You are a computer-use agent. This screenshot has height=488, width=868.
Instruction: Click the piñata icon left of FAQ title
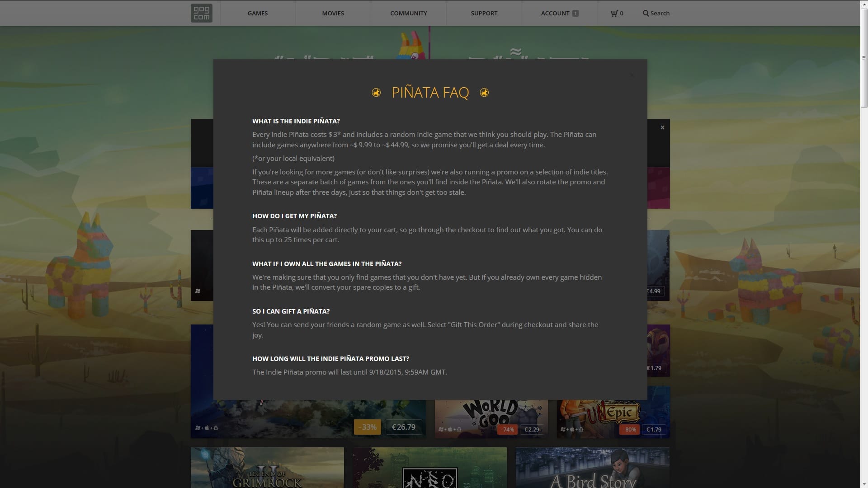(376, 93)
